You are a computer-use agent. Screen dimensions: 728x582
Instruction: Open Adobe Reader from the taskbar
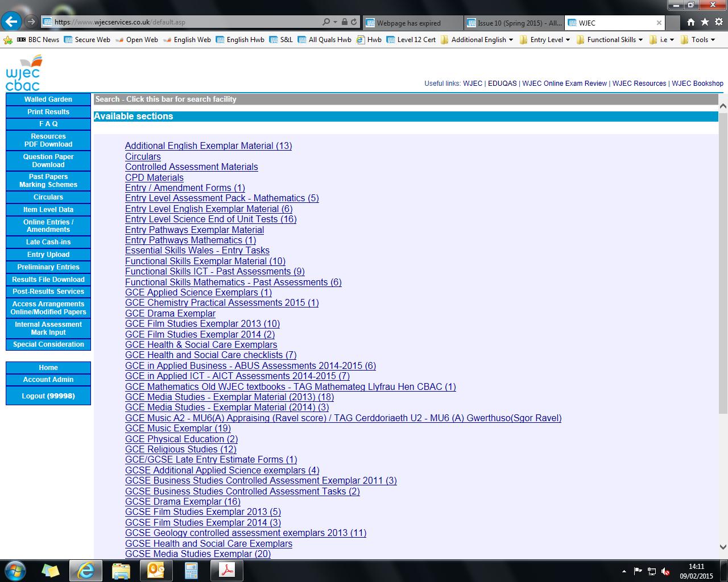(x=227, y=570)
